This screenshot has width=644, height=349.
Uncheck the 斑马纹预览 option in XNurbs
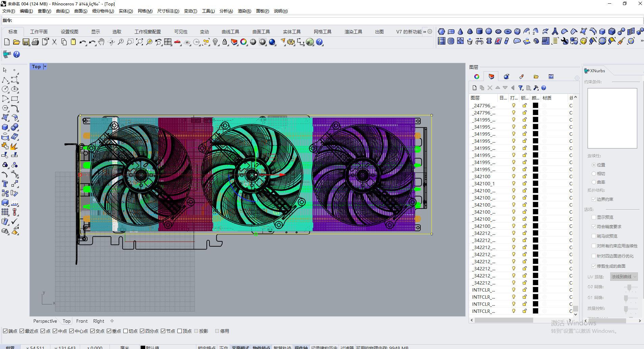pos(594,236)
